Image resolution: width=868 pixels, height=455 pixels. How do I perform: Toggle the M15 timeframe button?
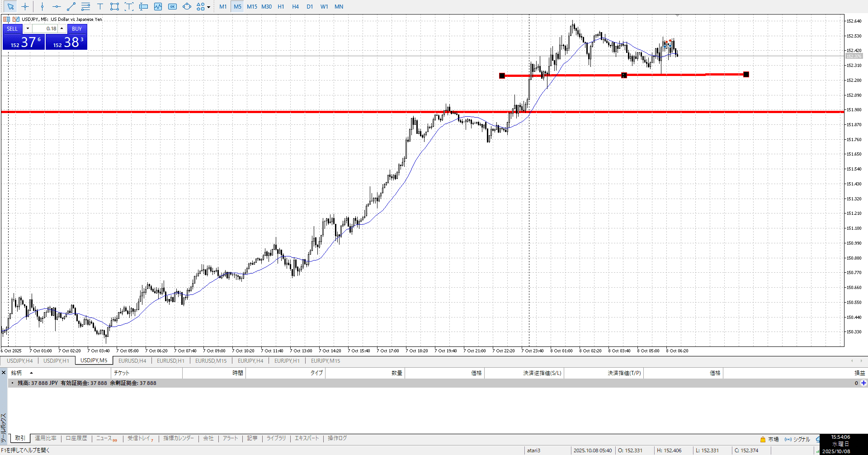pos(252,6)
